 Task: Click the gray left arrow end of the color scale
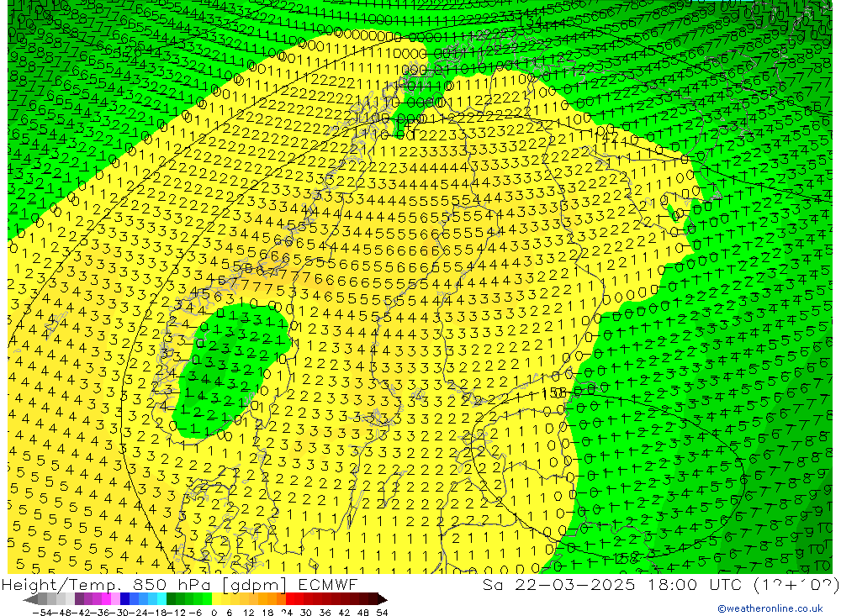pyautogui.click(x=30, y=599)
